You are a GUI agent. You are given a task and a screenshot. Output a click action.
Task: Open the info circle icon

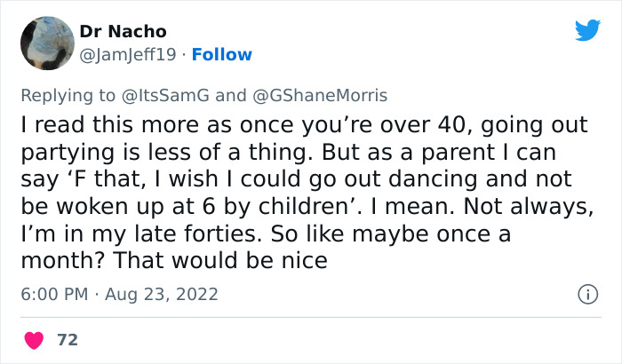(x=586, y=294)
